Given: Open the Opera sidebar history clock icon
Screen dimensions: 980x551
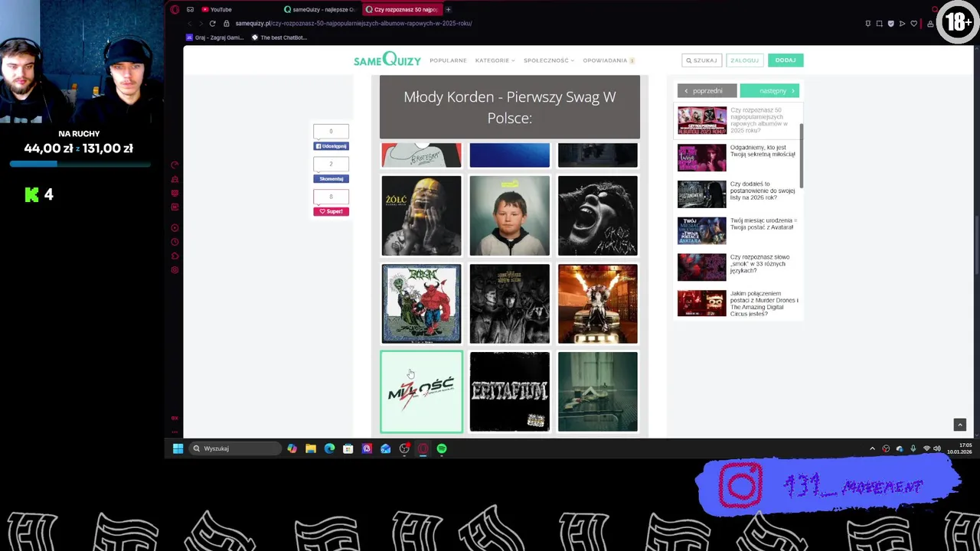Looking at the screenshot, I should (x=175, y=242).
